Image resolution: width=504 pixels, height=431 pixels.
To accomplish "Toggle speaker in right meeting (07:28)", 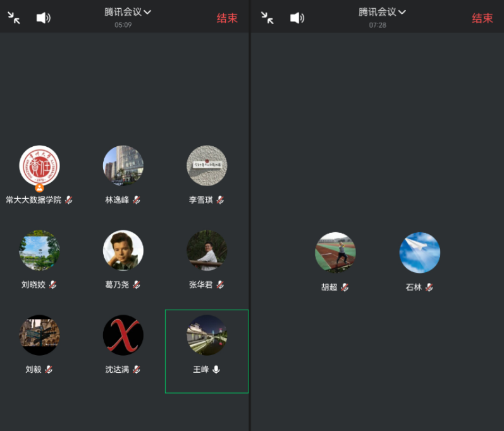I will click(297, 18).
